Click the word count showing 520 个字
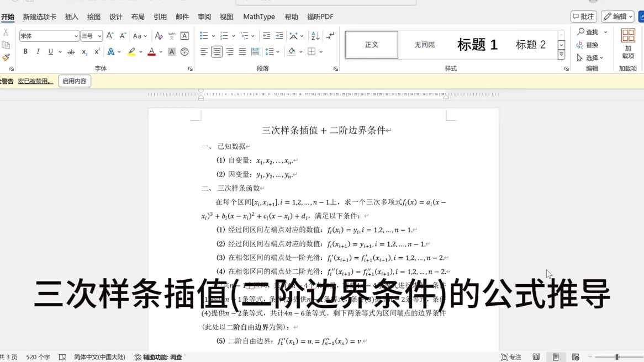 pos(38,357)
